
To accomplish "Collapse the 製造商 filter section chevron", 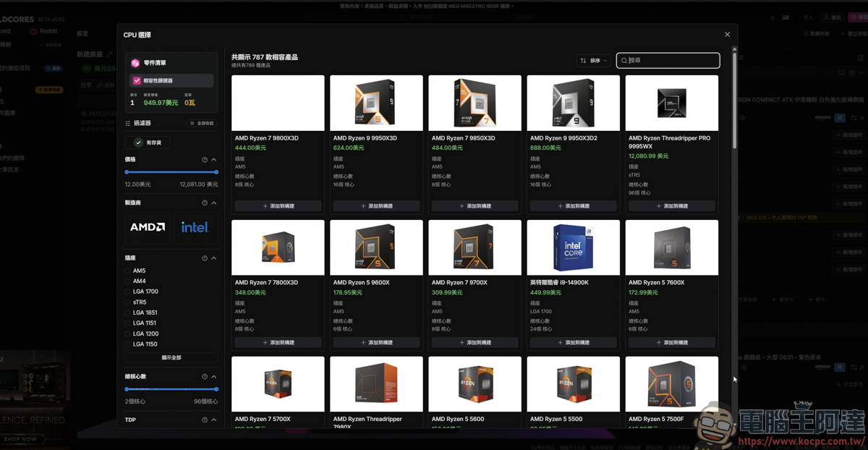I will point(214,203).
